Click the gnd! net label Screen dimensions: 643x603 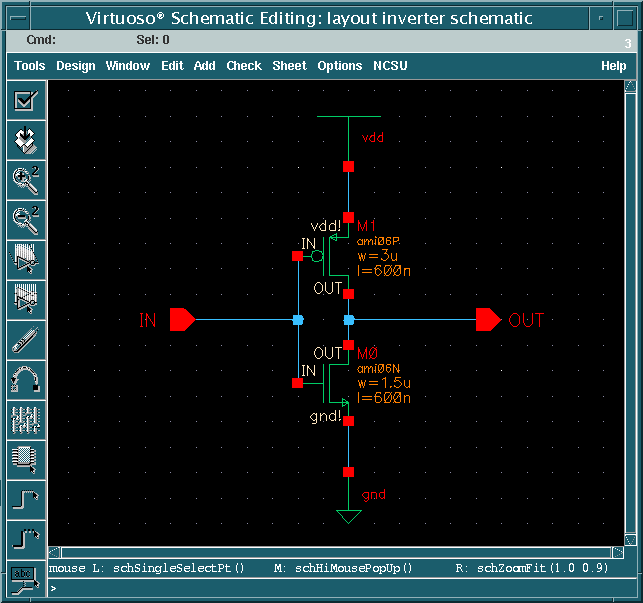pyautogui.click(x=326, y=416)
